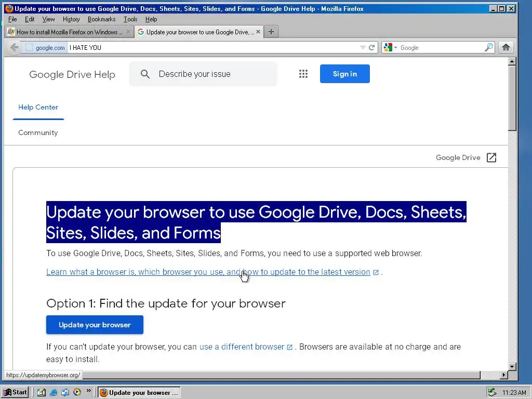Focus the Google search box in toolbar
Screen dimensions: 532x399
pos(441,47)
